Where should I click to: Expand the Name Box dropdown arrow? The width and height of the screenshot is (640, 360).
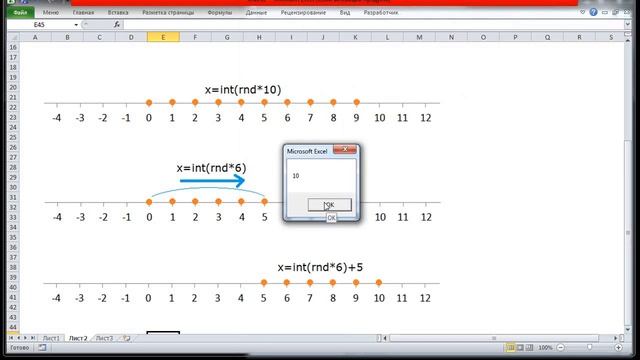pos(76,25)
